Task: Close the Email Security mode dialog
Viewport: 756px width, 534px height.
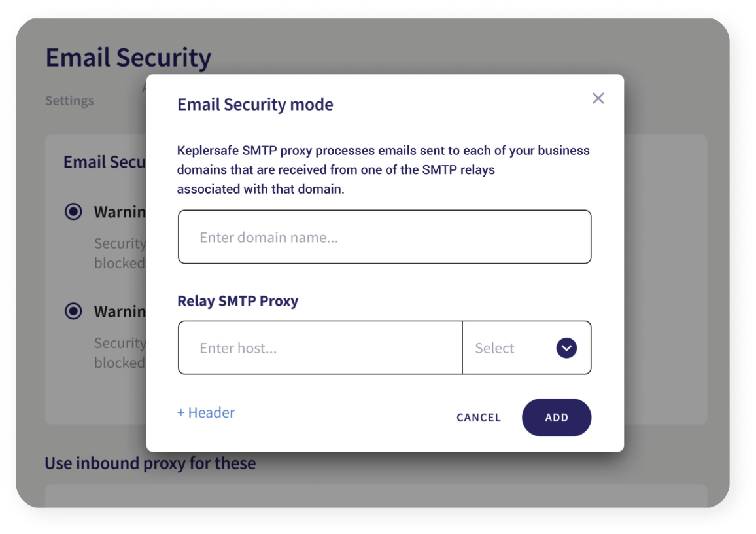Action: click(598, 98)
